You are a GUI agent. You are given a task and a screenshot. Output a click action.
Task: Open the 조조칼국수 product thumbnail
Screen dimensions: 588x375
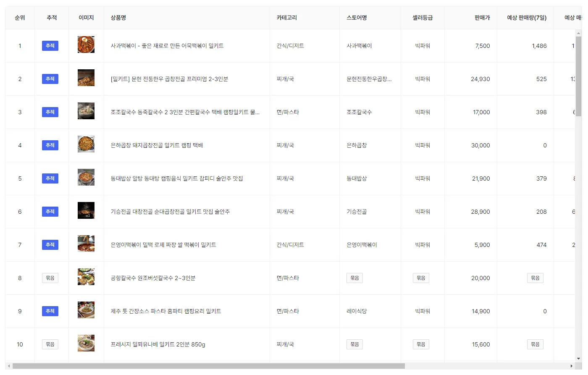86,111
